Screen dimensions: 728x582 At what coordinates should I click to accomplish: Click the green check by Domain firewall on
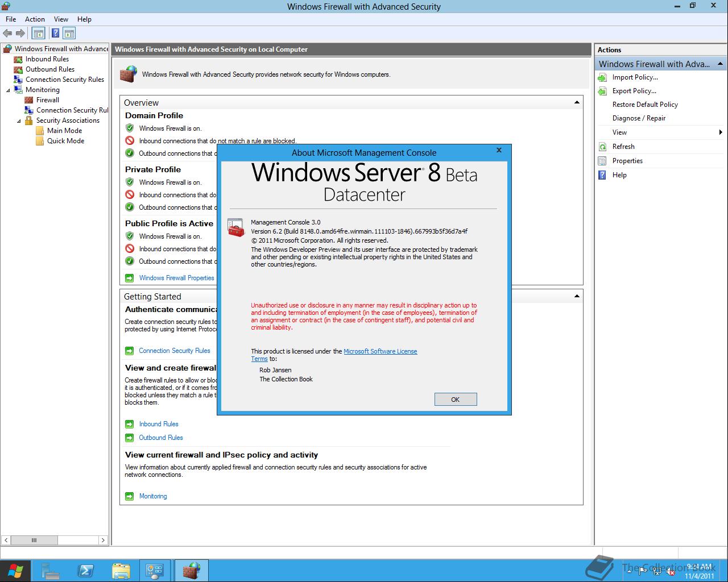tap(130, 128)
